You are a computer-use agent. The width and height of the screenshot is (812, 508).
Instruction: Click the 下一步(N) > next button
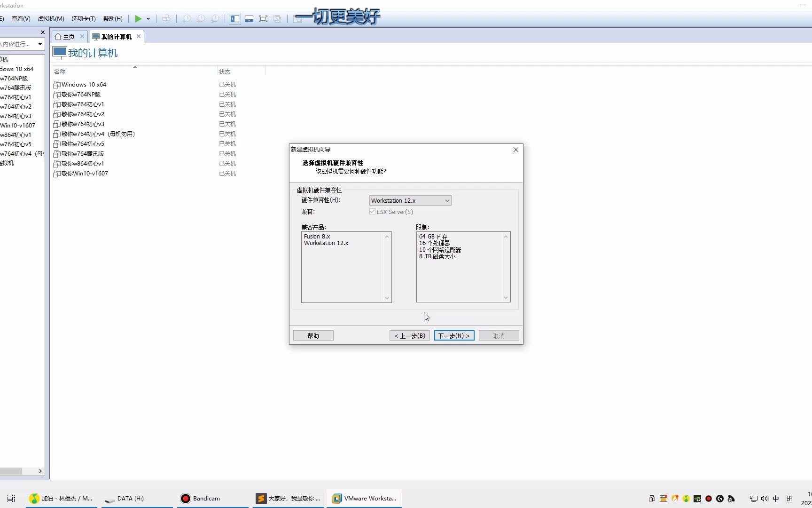[x=454, y=336]
